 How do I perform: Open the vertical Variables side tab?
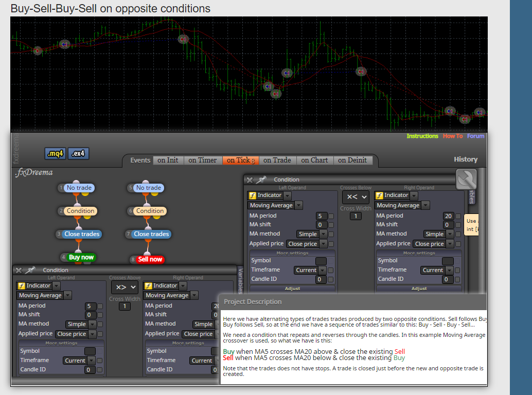[x=240, y=280]
